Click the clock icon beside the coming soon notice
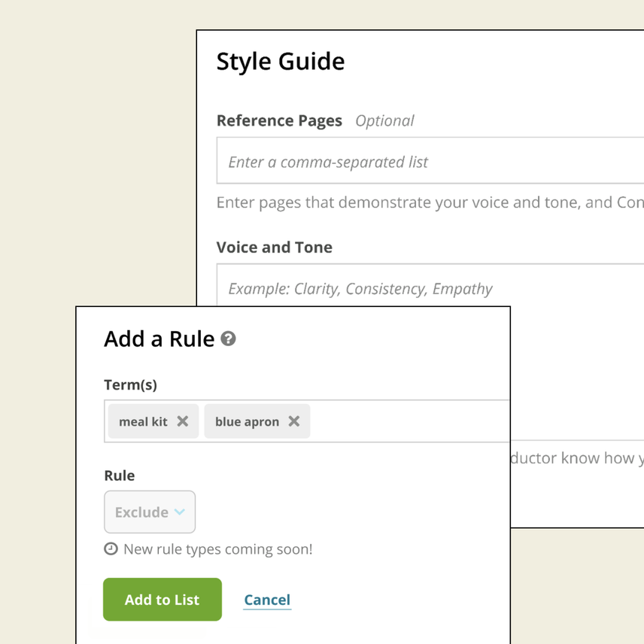644x644 pixels. (x=110, y=549)
